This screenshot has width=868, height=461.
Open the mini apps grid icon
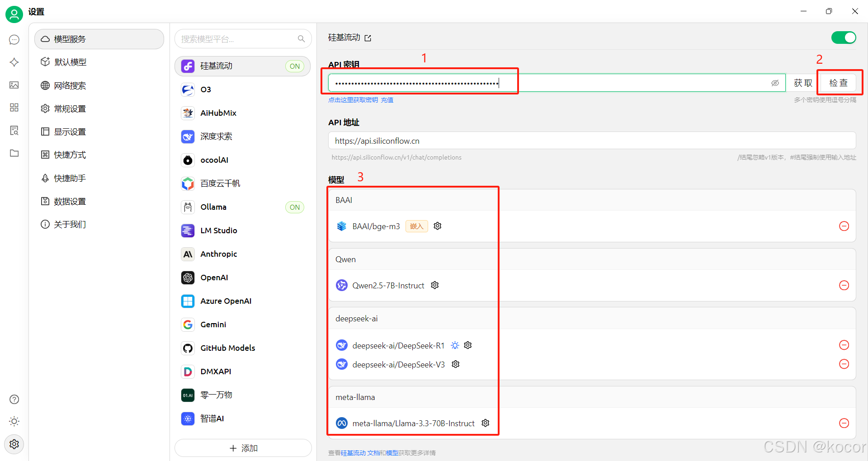tap(14, 107)
